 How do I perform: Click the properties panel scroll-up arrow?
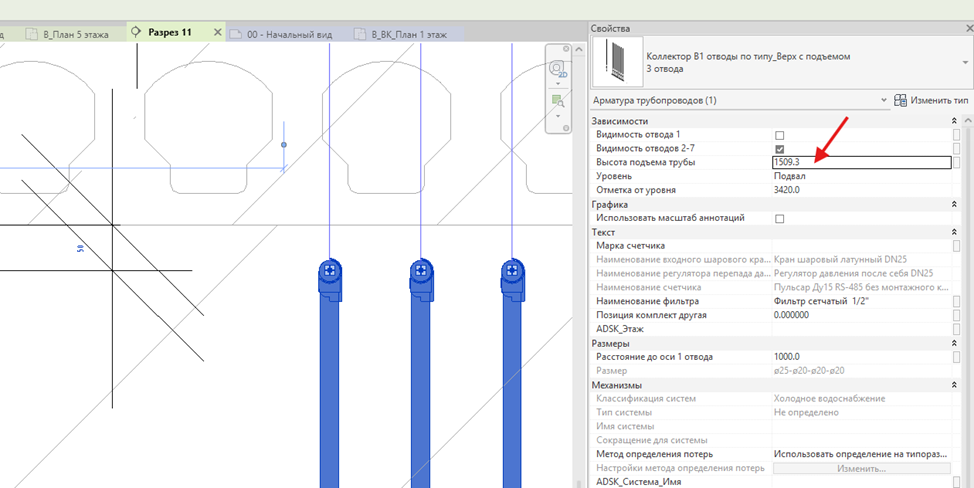coord(968,120)
